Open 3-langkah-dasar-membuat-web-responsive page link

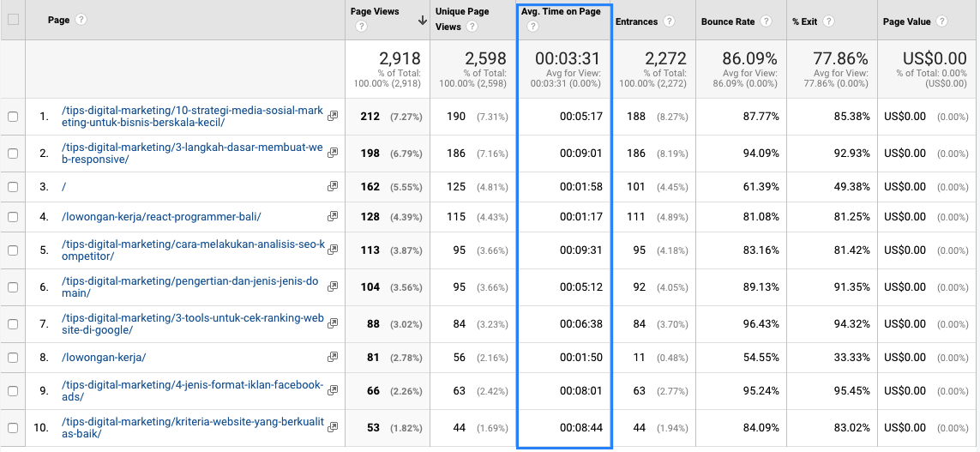point(192,154)
